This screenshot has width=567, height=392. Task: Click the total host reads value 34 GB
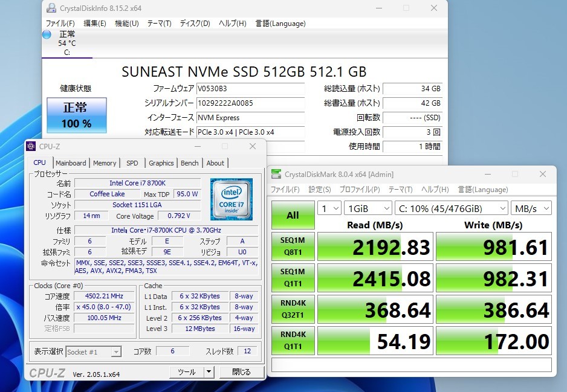[413, 89]
